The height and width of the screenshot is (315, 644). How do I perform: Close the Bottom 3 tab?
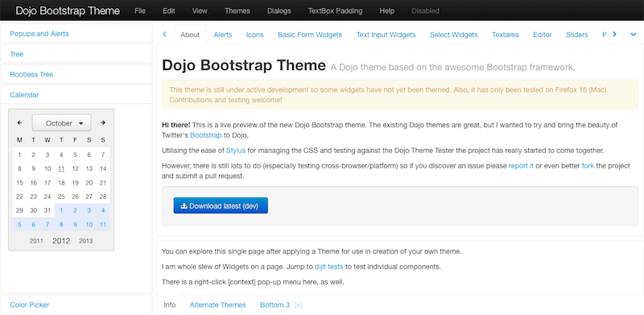(x=299, y=305)
